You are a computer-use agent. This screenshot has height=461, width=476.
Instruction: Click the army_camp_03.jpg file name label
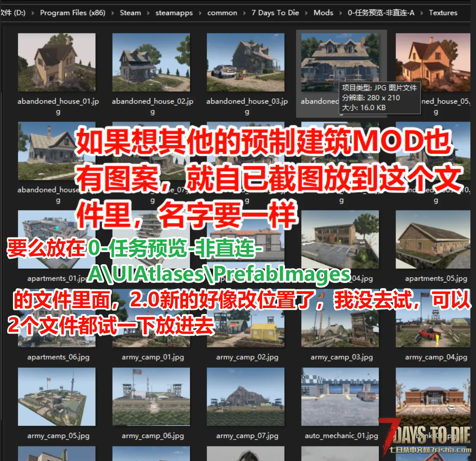click(342, 357)
